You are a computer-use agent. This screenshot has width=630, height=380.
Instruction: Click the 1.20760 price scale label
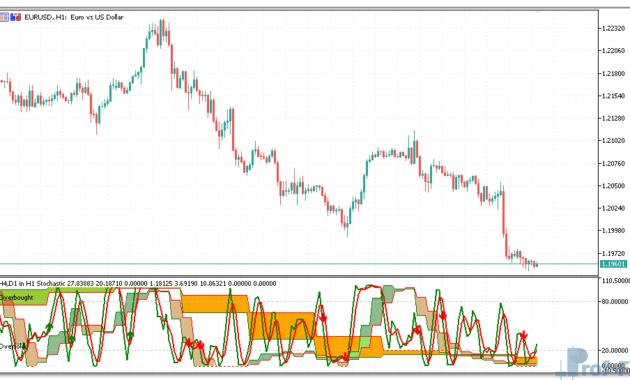613,163
